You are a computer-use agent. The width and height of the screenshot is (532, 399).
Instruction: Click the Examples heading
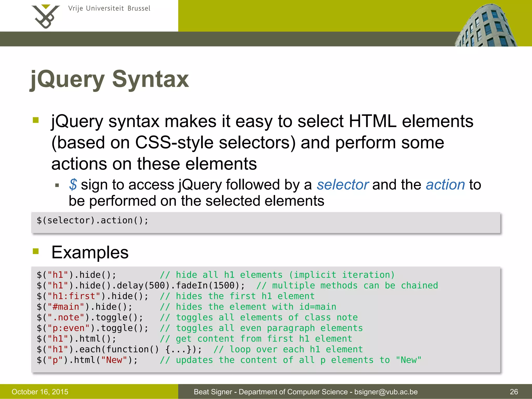point(90,252)
